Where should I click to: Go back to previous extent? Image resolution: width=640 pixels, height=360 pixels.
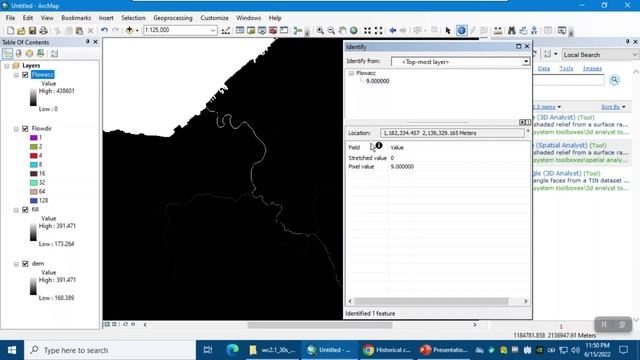pos(393,31)
